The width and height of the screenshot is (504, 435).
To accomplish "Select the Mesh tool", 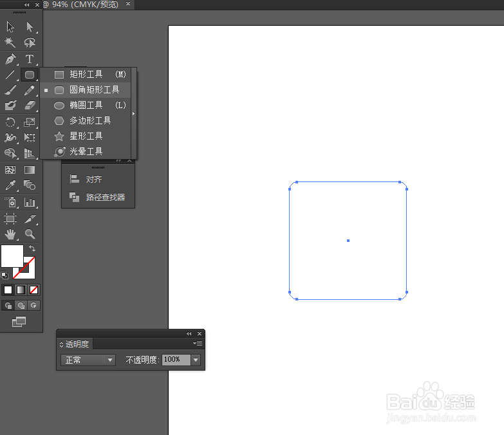I will [10, 170].
